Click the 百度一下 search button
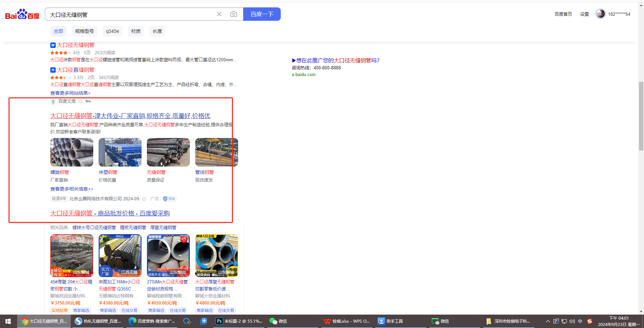 (262, 14)
